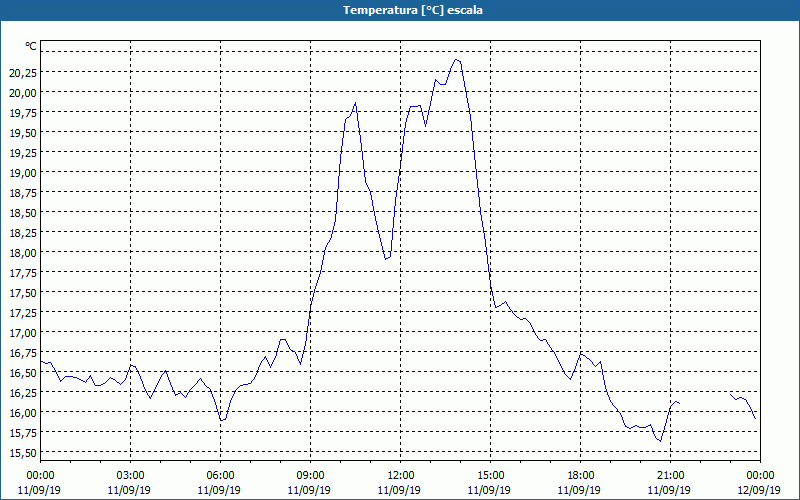The image size is (800, 500).
Task: Click the 09:00 time axis label
Action: point(310,476)
